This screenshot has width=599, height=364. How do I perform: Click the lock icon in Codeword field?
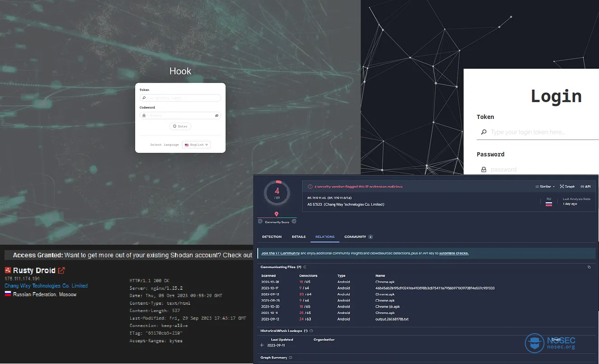click(x=144, y=115)
